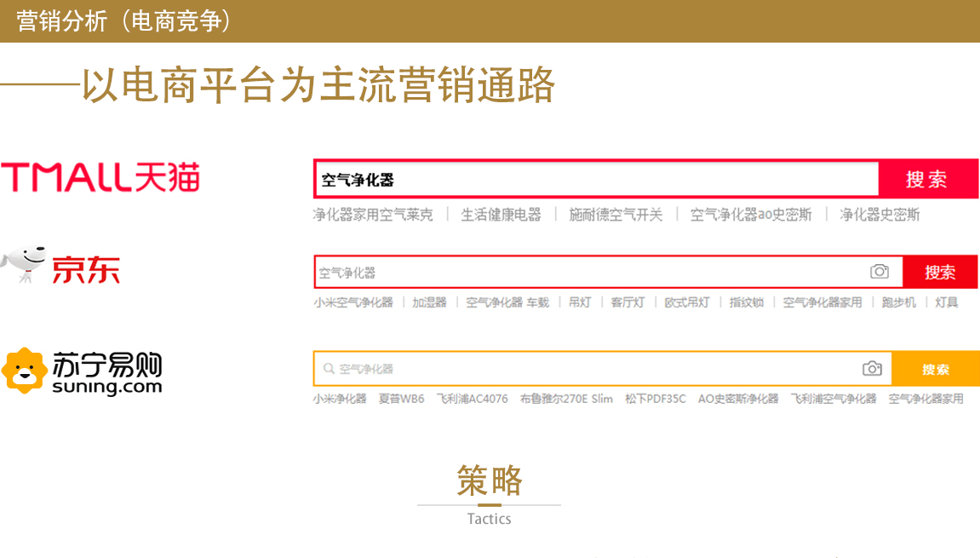Focus the JD search input field
The height and width of the screenshot is (558, 980).
pos(587,273)
